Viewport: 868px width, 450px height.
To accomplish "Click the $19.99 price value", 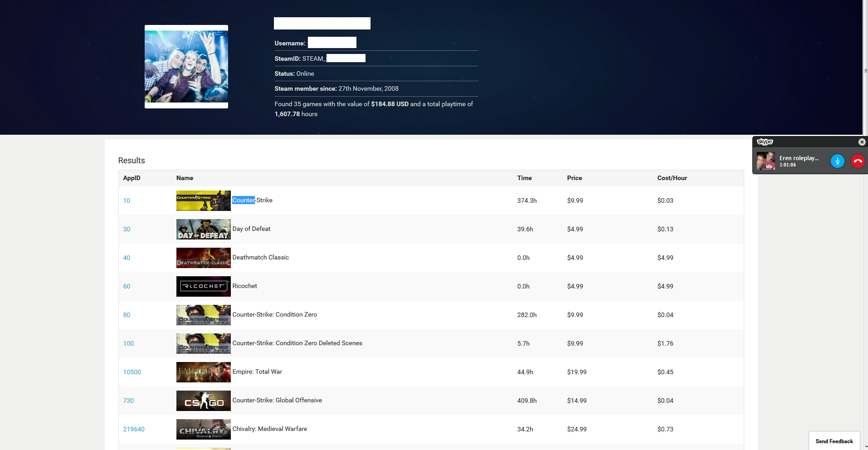I will [x=577, y=372].
